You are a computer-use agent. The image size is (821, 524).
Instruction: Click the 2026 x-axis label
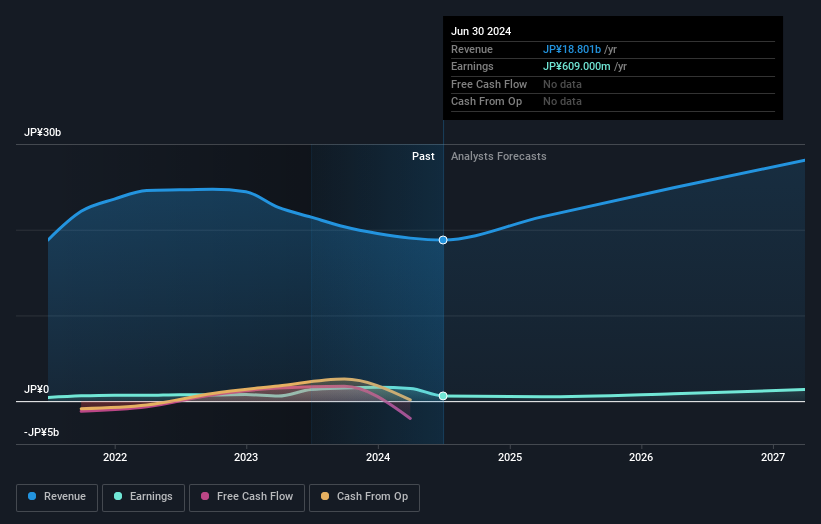click(x=641, y=457)
